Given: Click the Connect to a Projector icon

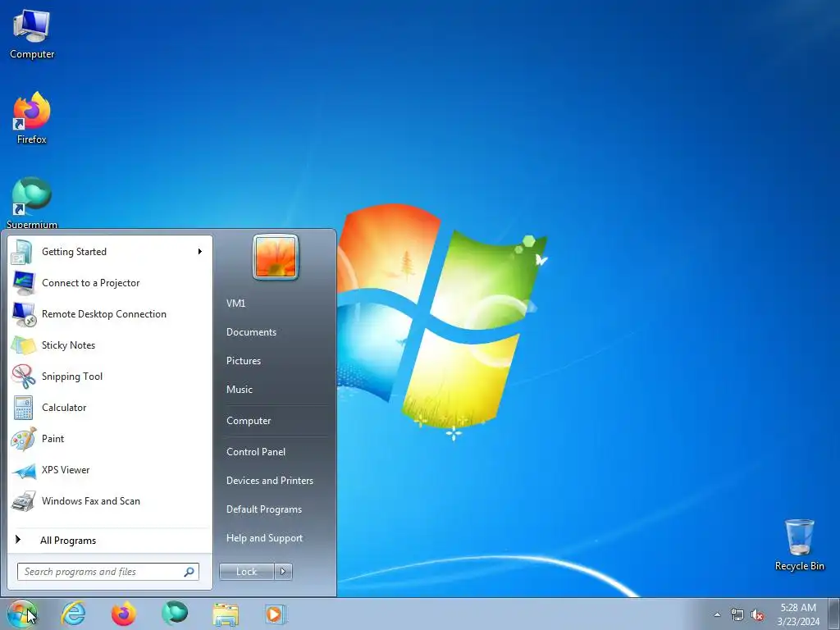Looking at the screenshot, I should coord(24,283).
